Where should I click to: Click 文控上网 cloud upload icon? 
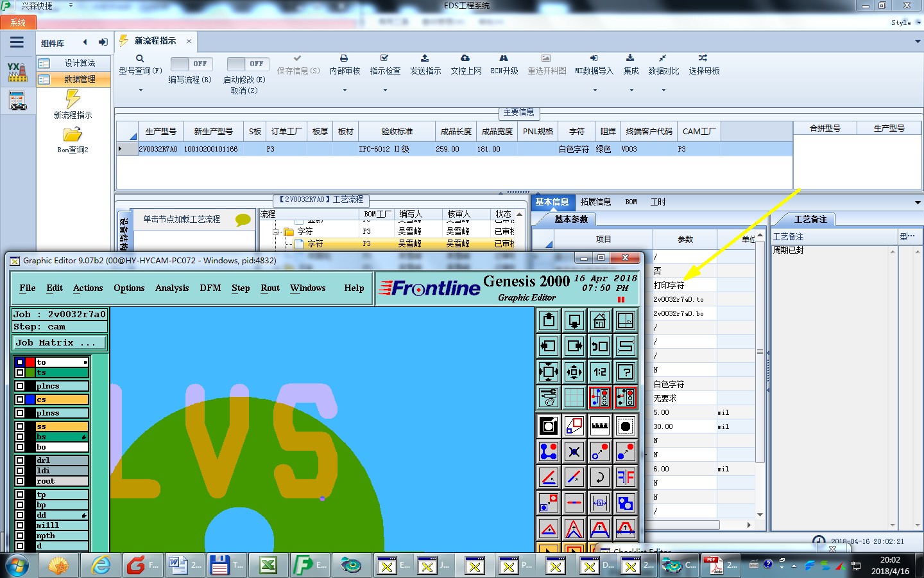click(465, 58)
